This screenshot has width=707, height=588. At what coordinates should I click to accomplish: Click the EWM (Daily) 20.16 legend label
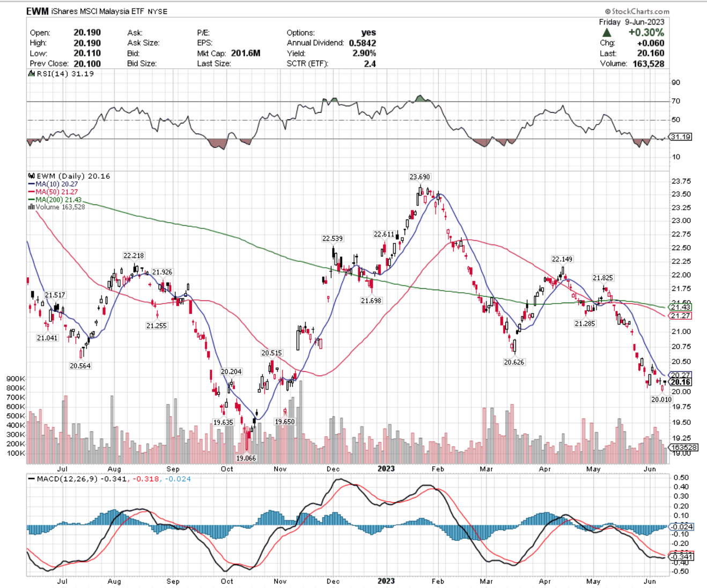tap(73, 176)
